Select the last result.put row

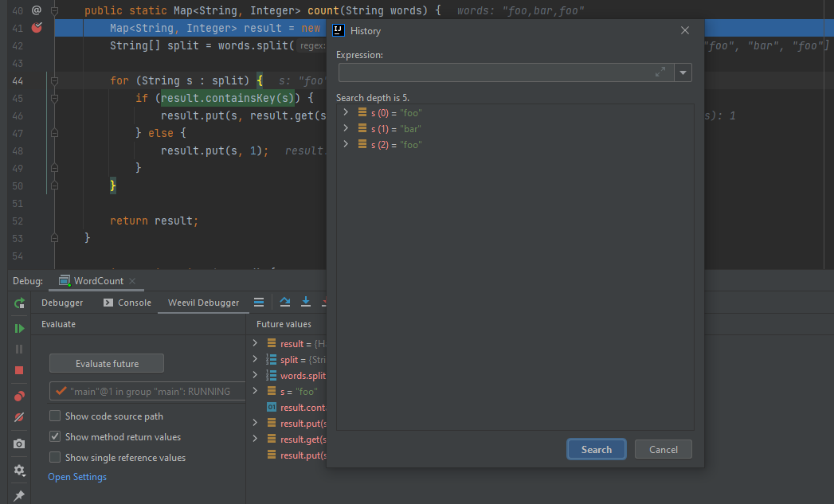point(296,455)
